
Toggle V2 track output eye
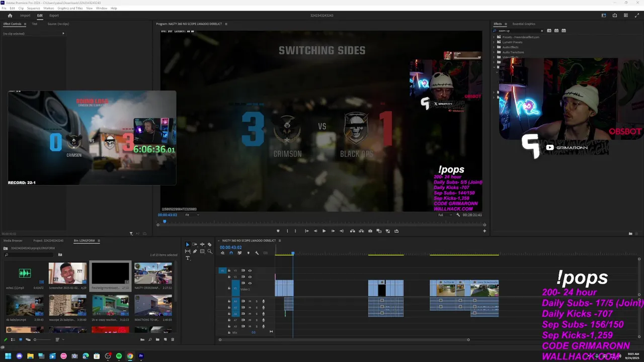coord(250,277)
